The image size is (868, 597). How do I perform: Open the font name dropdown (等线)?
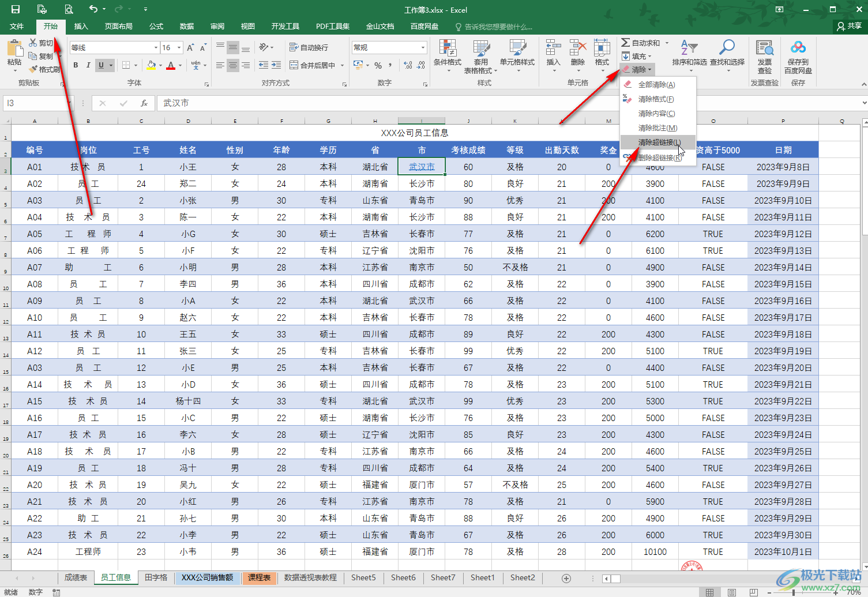pos(156,48)
